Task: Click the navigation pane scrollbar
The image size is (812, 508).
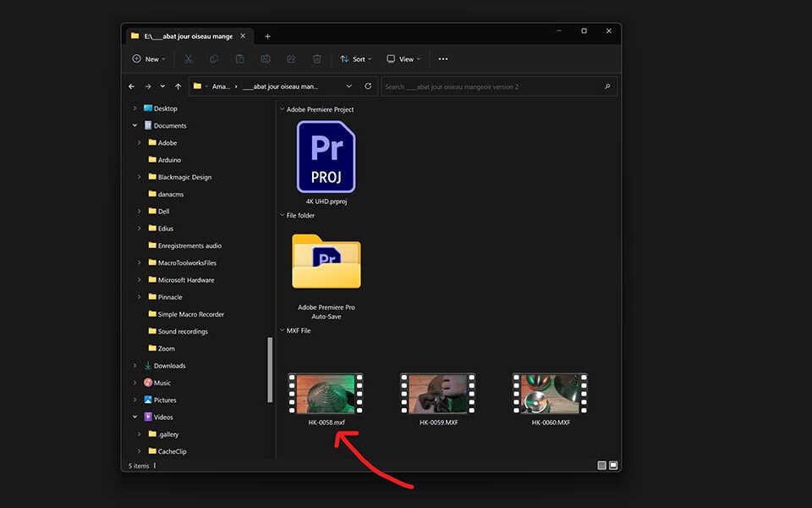Action: coord(270,370)
